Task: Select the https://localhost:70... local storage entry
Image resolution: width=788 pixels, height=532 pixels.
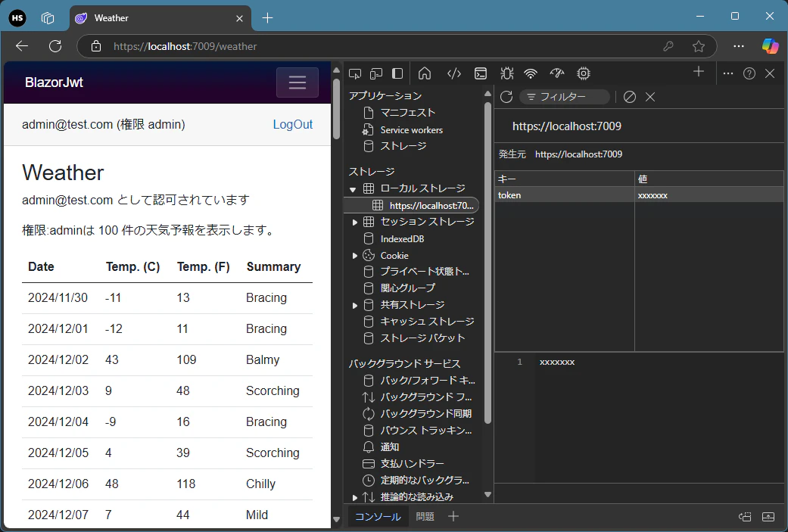Action: coord(412,206)
